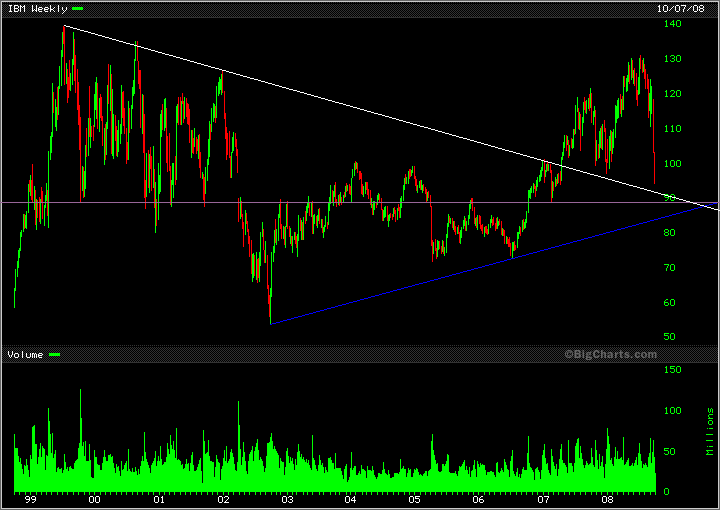Click the 04 year label
The height and width of the screenshot is (510, 720).
click(351, 499)
